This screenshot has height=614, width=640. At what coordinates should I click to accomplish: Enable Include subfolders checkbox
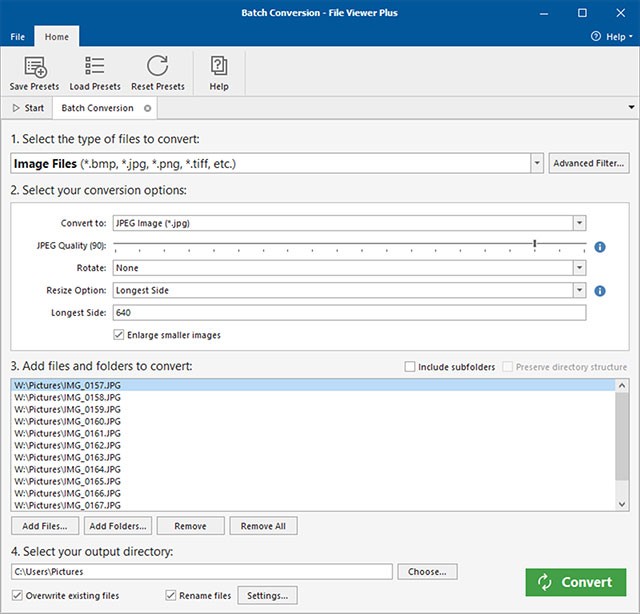point(410,367)
